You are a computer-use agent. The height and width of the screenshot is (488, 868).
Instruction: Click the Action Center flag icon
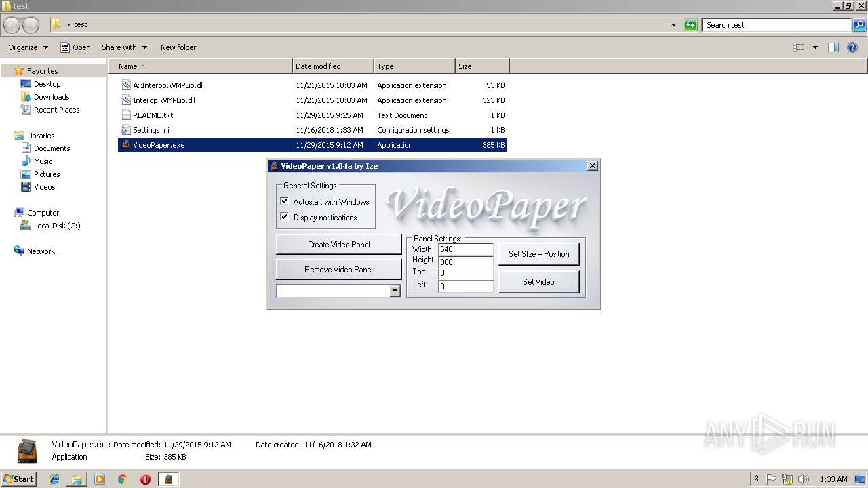click(771, 479)
